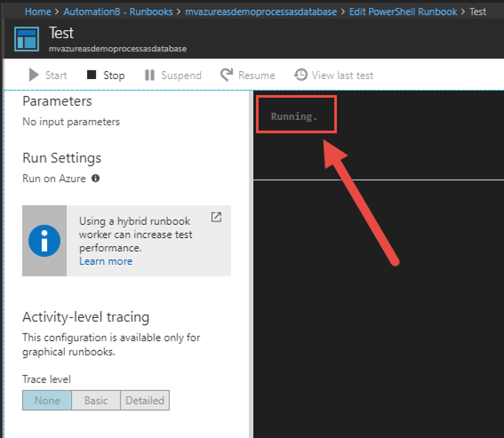Viewport: 504px width, 438px height.
Task: Click the Running status output text
Action: pos(294,116)
